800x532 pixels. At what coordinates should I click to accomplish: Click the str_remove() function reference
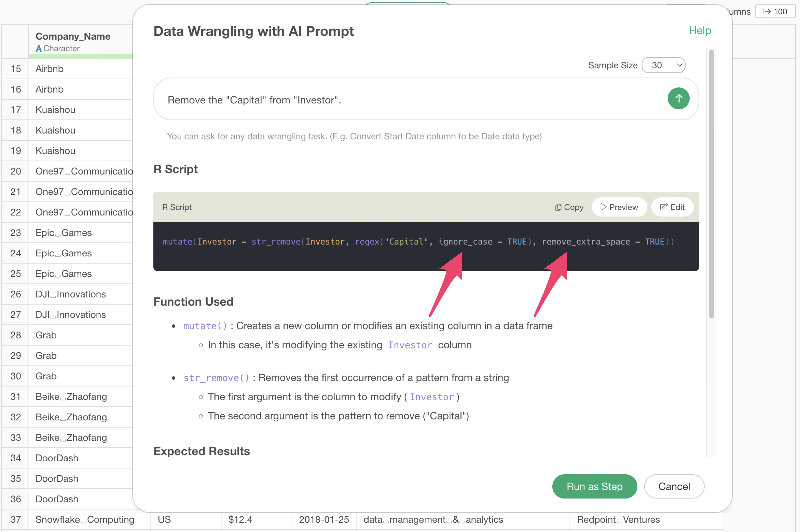coord(216,378)
